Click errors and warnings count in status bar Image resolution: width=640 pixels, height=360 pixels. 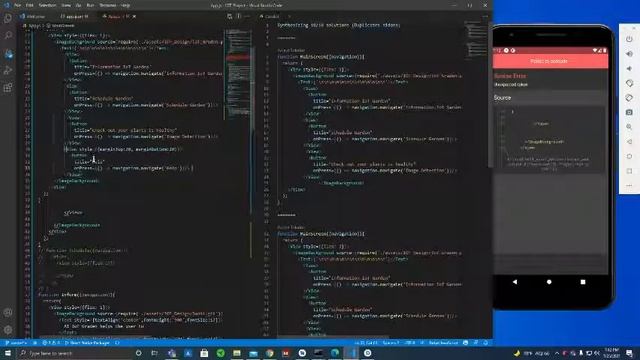(x=52, y=343)
